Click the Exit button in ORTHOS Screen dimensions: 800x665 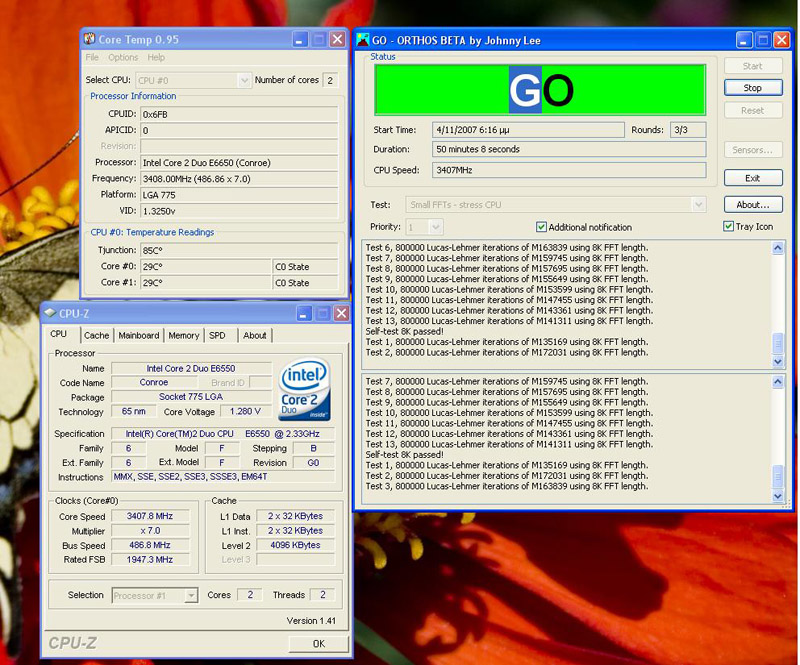click(x=753, y=178)
